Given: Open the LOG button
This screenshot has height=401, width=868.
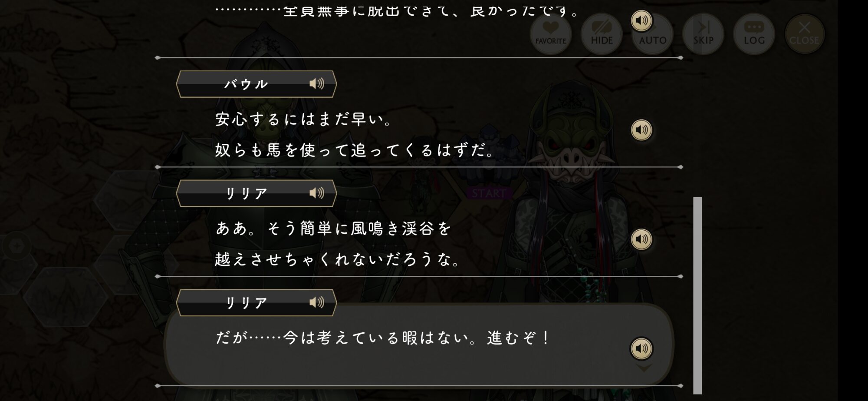Looking at the screenshot, I should click(754, 34).
